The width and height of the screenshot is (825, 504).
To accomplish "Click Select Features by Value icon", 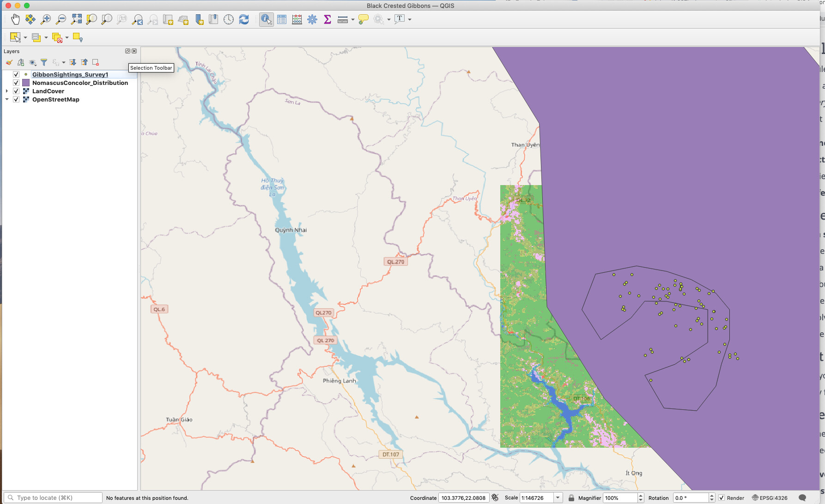I will click(36, 37).
